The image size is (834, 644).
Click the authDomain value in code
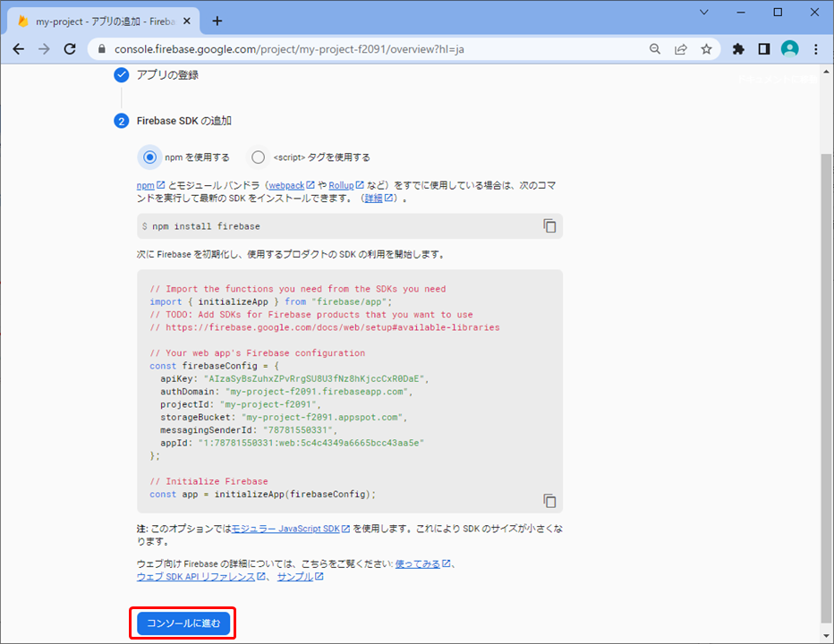click(317, 392)
